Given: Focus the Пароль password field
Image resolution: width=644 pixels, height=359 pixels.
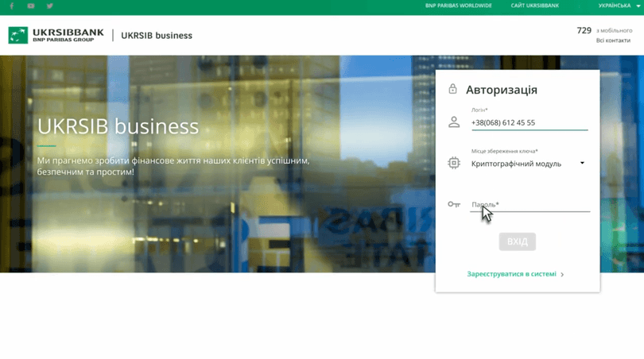Looking at the screenshot, I should click(530, 205).
